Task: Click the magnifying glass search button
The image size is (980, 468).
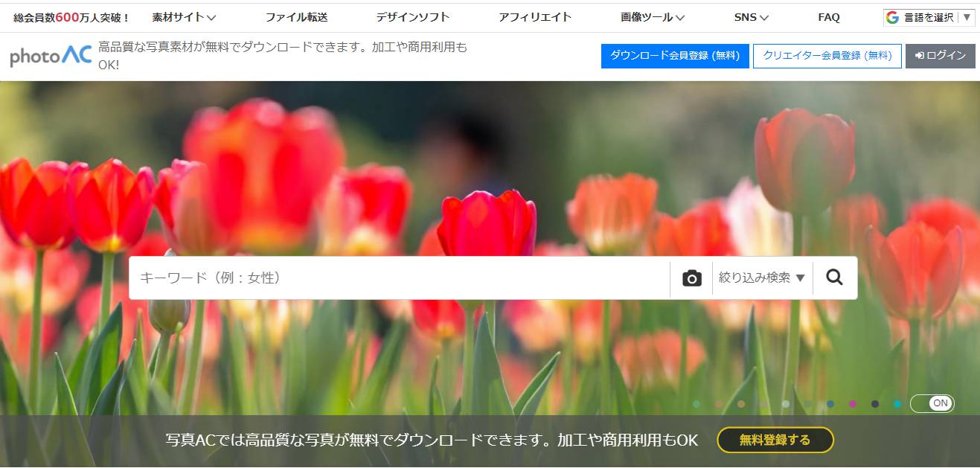Action: 835,278
